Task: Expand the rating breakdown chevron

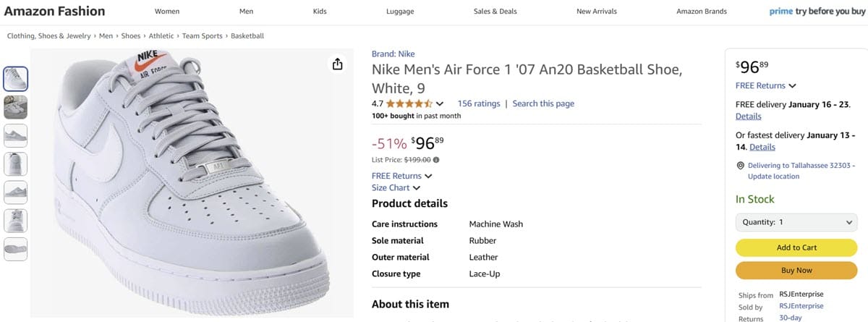Action: (x=440, y=104)
